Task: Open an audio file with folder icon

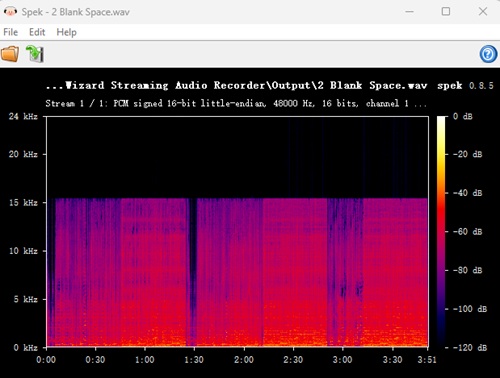Action: (x=10, y=54)
